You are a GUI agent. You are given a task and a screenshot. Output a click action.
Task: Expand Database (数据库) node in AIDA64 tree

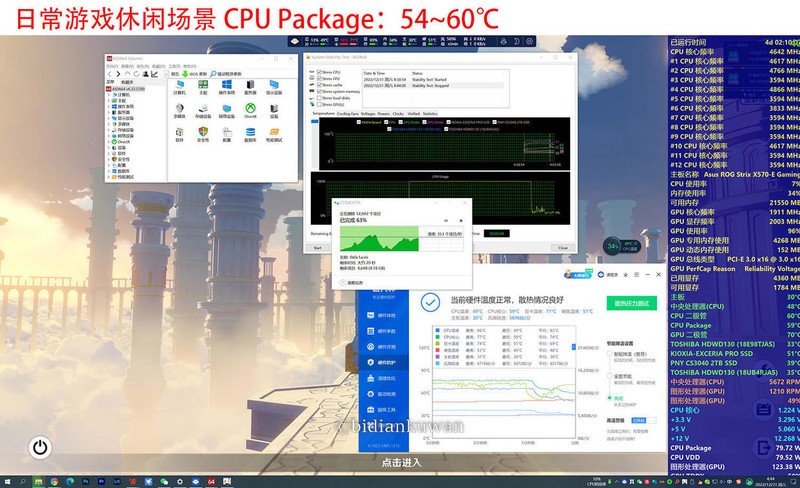(108, 171)
